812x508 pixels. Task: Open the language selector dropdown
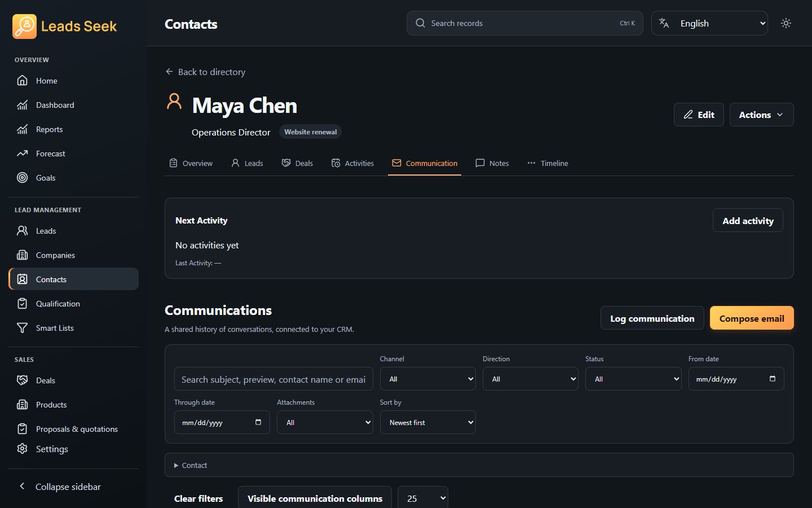tap(709, 23)
